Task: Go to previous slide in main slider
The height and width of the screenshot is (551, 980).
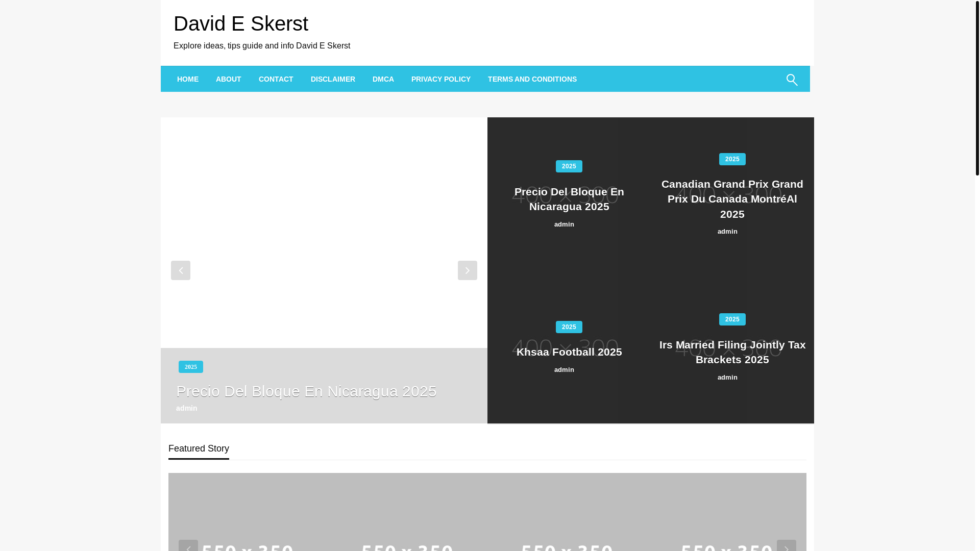Action: pos(181,270)
